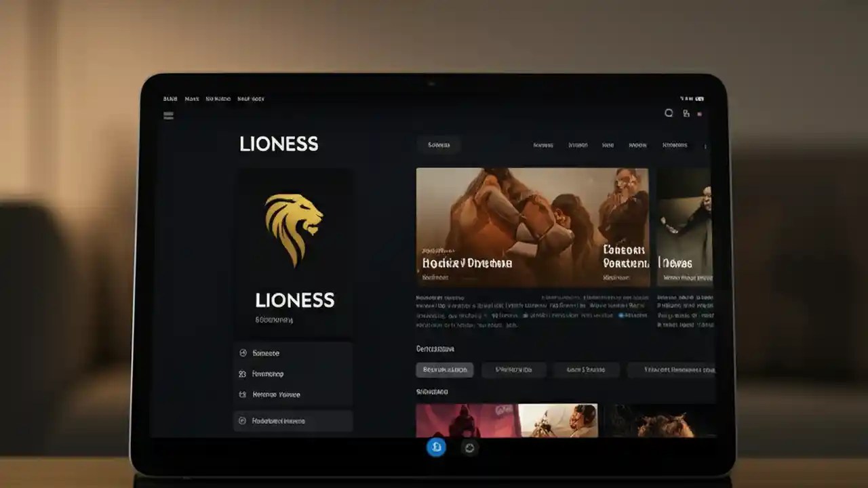Open the hamburger menu below the menu bar
The height and width of the screenshot is (488, 868).
click(168, 115)
